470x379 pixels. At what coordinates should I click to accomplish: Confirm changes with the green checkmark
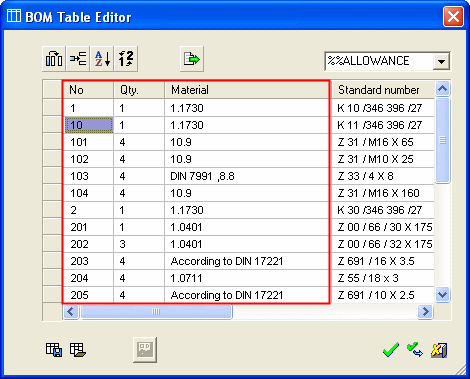tap(391, 350)
